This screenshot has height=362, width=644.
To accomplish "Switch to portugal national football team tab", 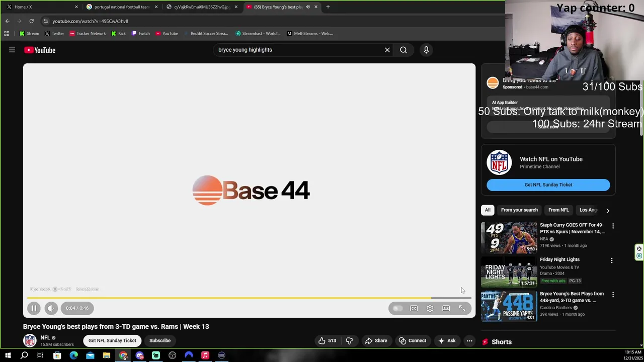I will (x=121, y=7).
